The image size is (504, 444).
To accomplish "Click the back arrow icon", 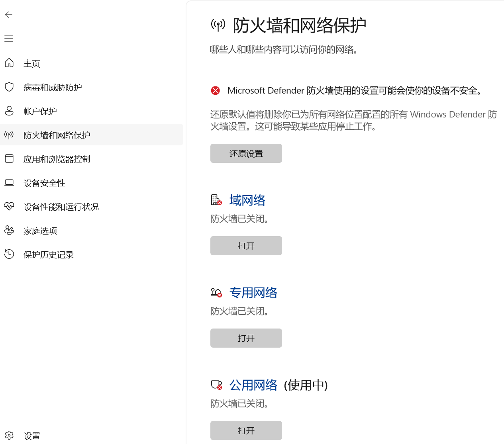I will [x=9, y=15].
